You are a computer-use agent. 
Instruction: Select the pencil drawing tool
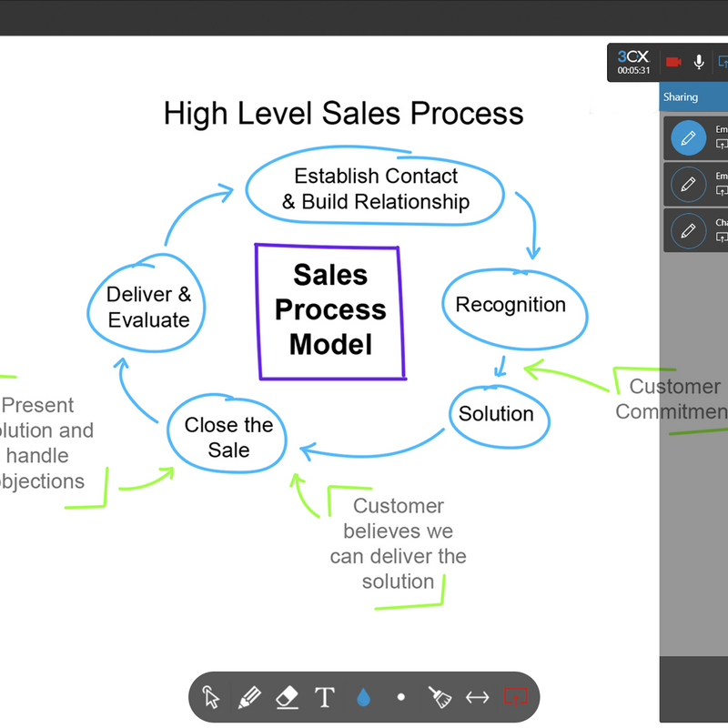click(x=249, y=698)
